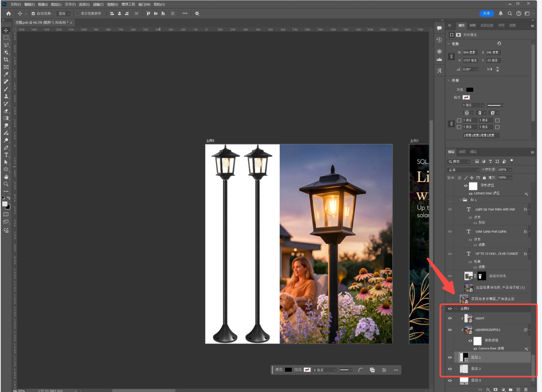Click the W width field 904 像素
Image resolution: width=542 pixels, height=392 pixels.
click(470, 52)
